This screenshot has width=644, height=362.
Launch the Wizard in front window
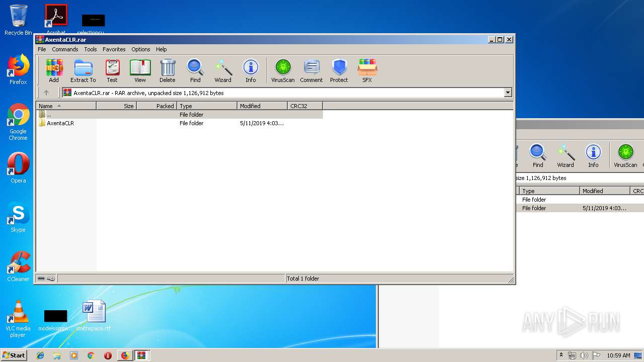pyautogui.click(x=223, y=71)
